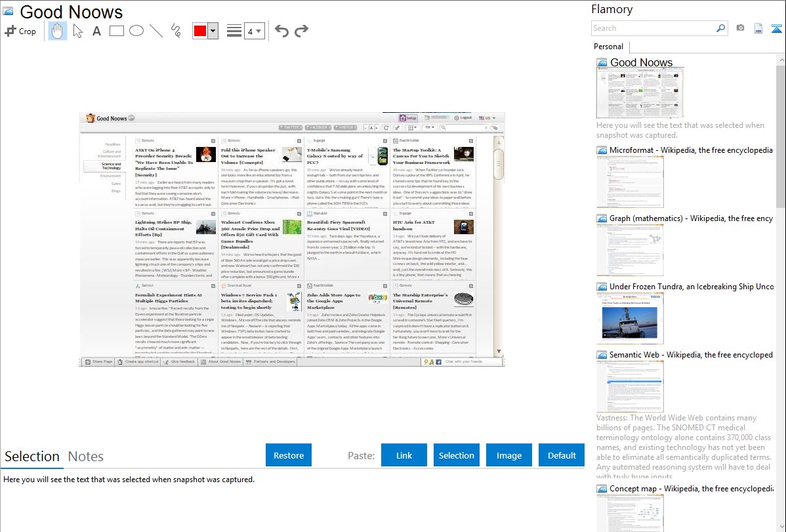This screenshot has height=532, width=786.
Task: Paste the Selection
Action: tap(456, 455)
